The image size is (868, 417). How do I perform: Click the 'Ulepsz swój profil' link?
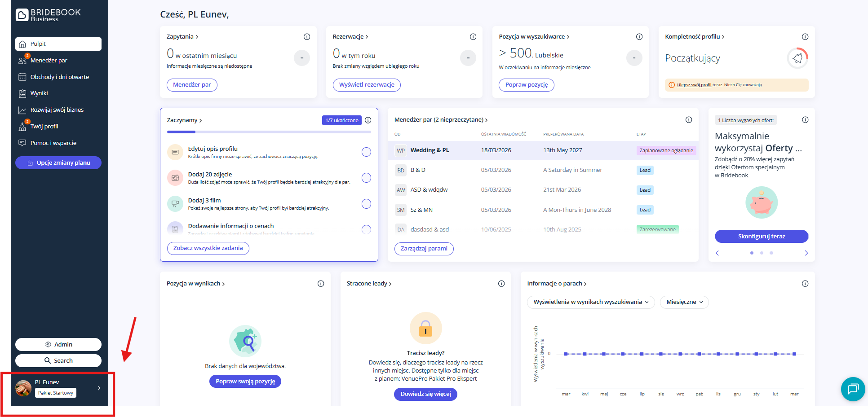694,85
